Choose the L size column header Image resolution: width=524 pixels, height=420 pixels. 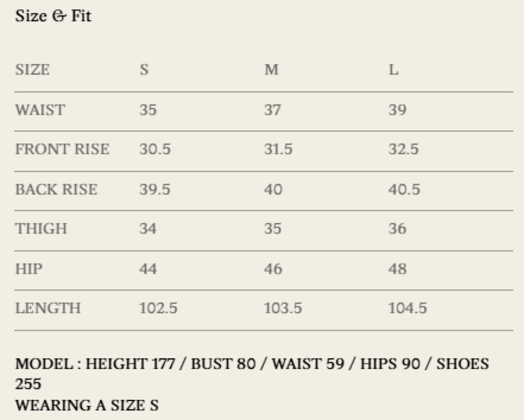394,70
